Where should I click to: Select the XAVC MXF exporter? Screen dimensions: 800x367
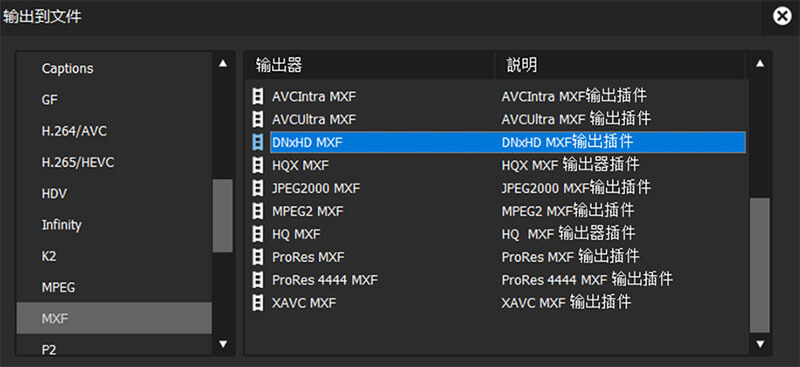[x=304, y=303]
